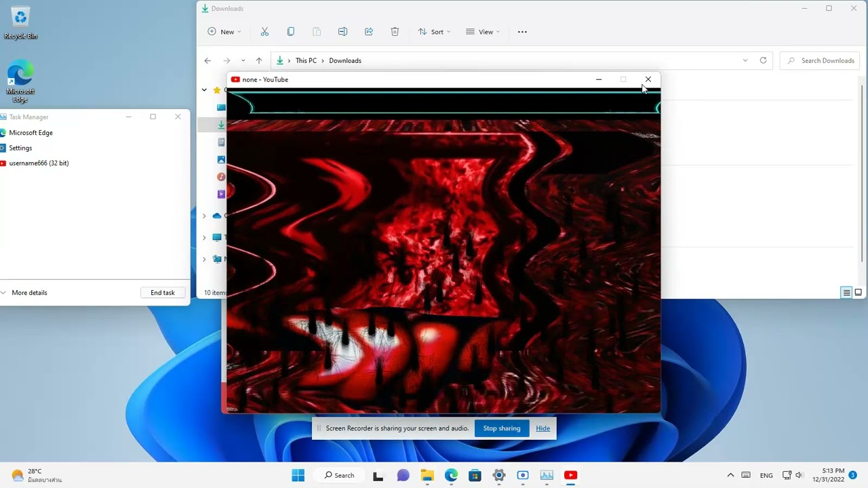The image size is (868, 488).
Task: Click the YouTube app taskbar icon
Action: [571, 475]
